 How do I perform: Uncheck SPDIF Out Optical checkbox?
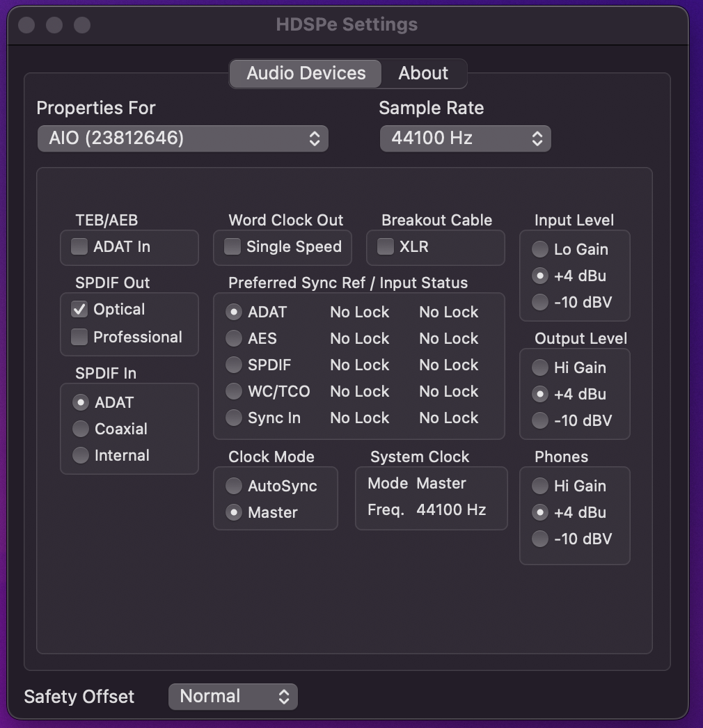pos(79,309)
